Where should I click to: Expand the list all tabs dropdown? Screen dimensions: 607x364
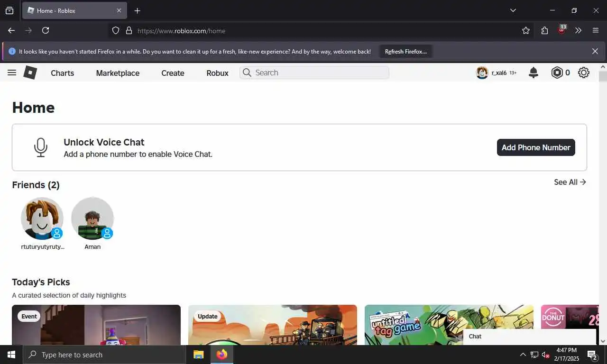[x=513, y=10]
